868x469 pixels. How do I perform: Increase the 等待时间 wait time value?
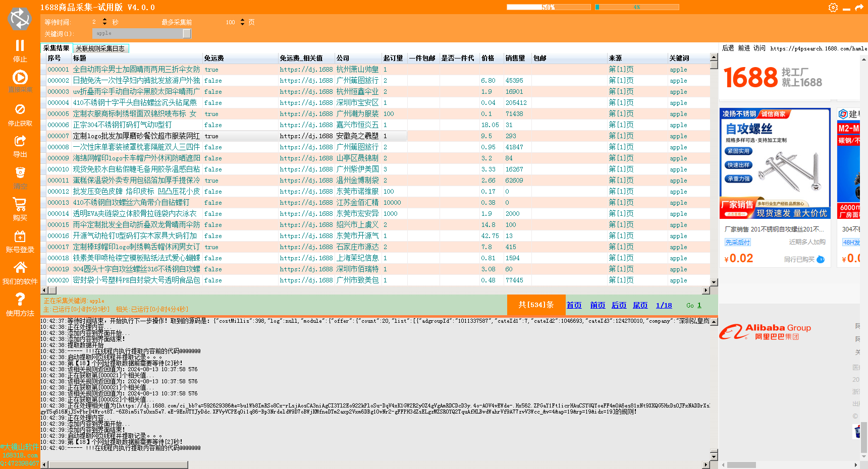point(104,20)
